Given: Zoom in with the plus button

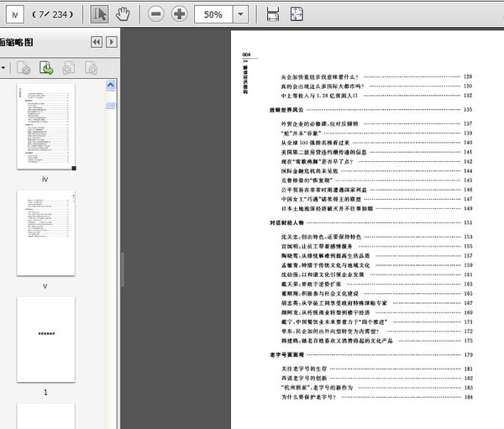Looking at the screenshot, I should click(x=180, y=14).
